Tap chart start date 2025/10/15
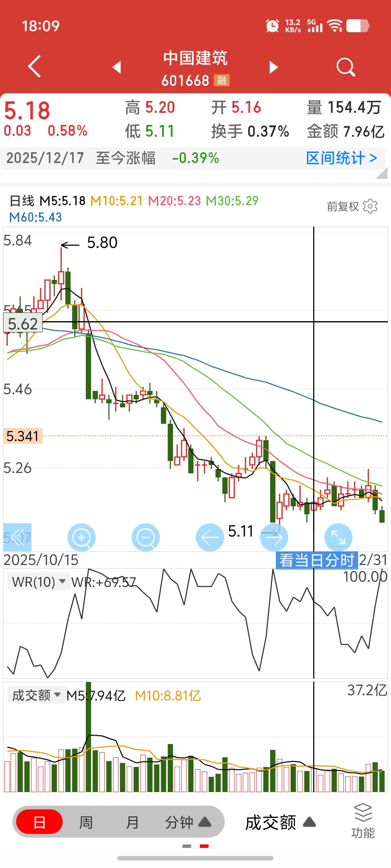The width and height of the screenshot is (391, 868). tap(41, 560)
